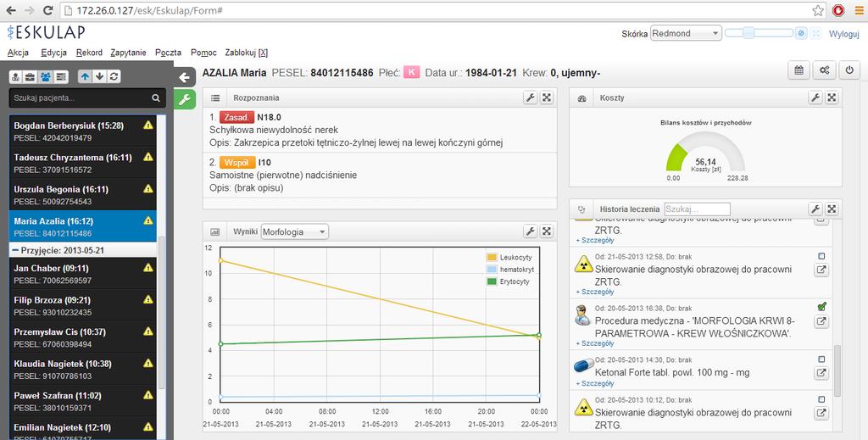
Task: Click the orange Współ. diagnosis badge
Action: point(237,163)
